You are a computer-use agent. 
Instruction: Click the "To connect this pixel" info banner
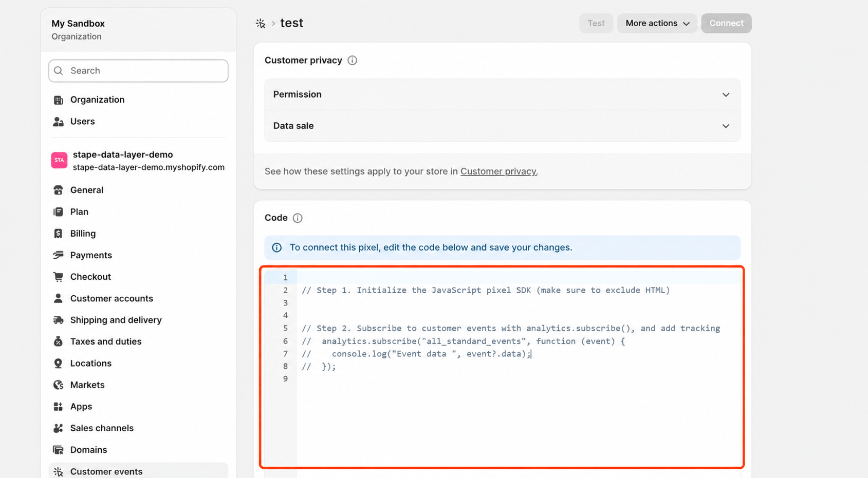pyautogui.click(x=502, y=247)
